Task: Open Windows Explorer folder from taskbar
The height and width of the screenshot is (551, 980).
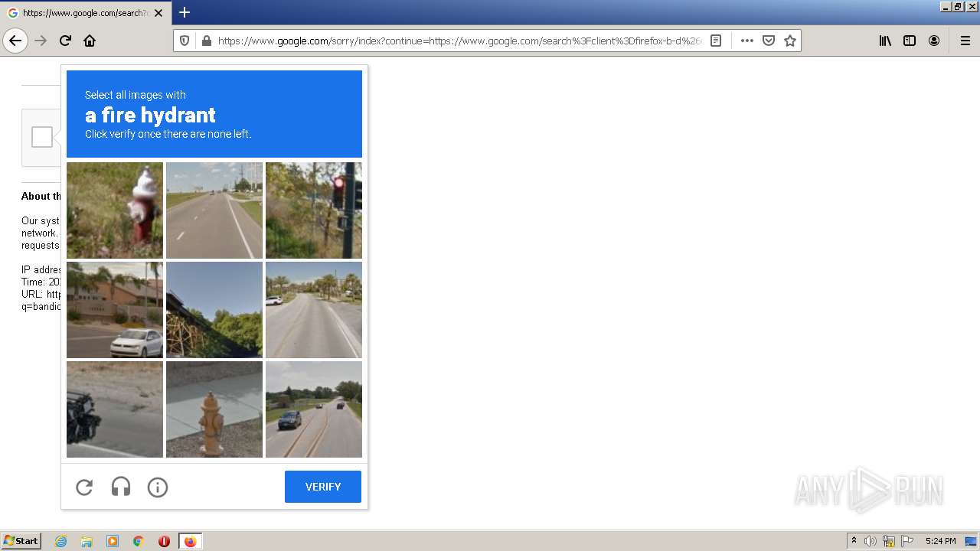Action: [x=87, y=541]
